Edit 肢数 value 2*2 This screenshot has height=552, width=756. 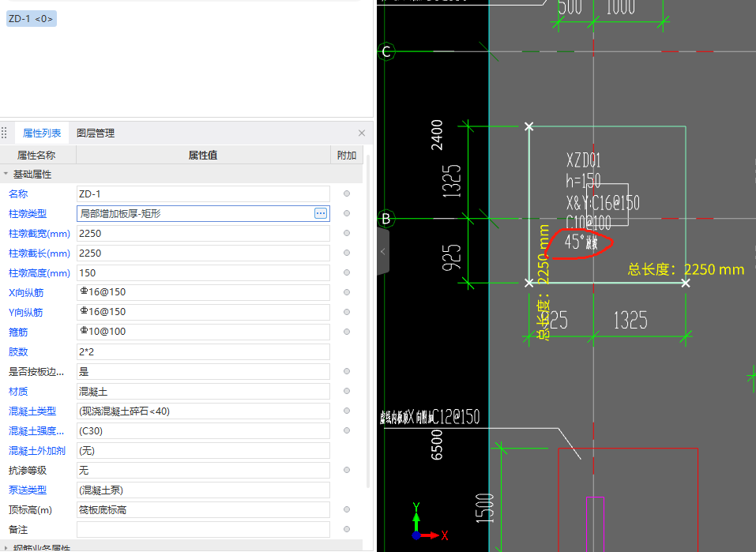(203, 352)
